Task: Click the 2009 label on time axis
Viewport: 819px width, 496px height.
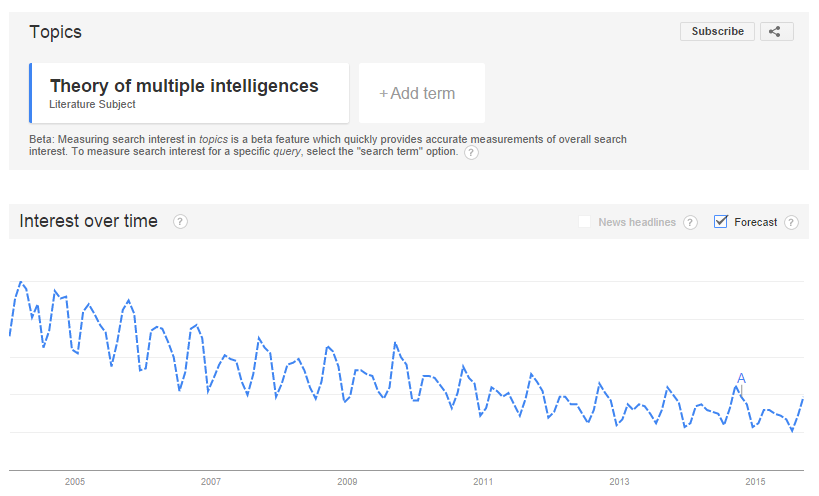Action: 347,482
